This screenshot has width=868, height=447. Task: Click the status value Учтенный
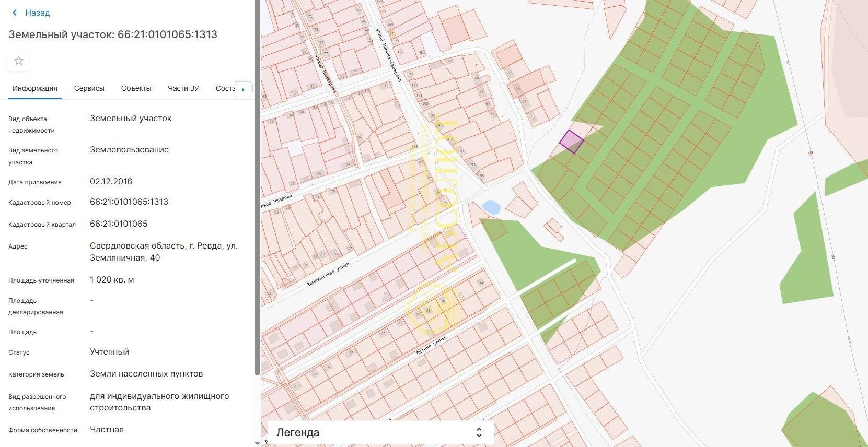109,352
